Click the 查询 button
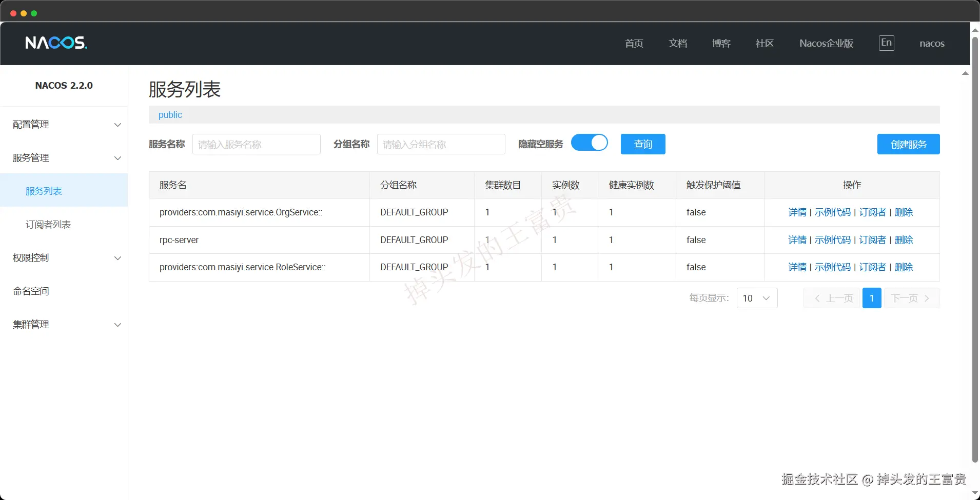Image resolution: width=980 pixels, height=500 pixels. pyautogui.click(x=643, y=144)
